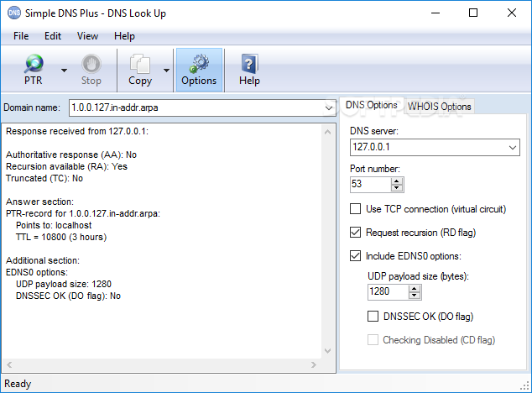Decrease the Port number with down arrow
This screenshot has width=532, height=393.
[x=396, y=188]
